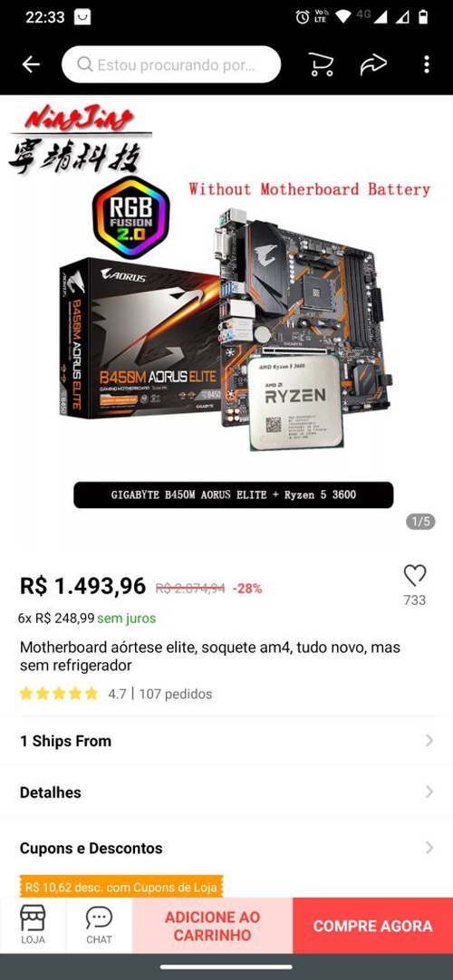Viewport: 453px width, 980px height.
Task: Open the Loja store icon
Action: [x=34, y=926]
